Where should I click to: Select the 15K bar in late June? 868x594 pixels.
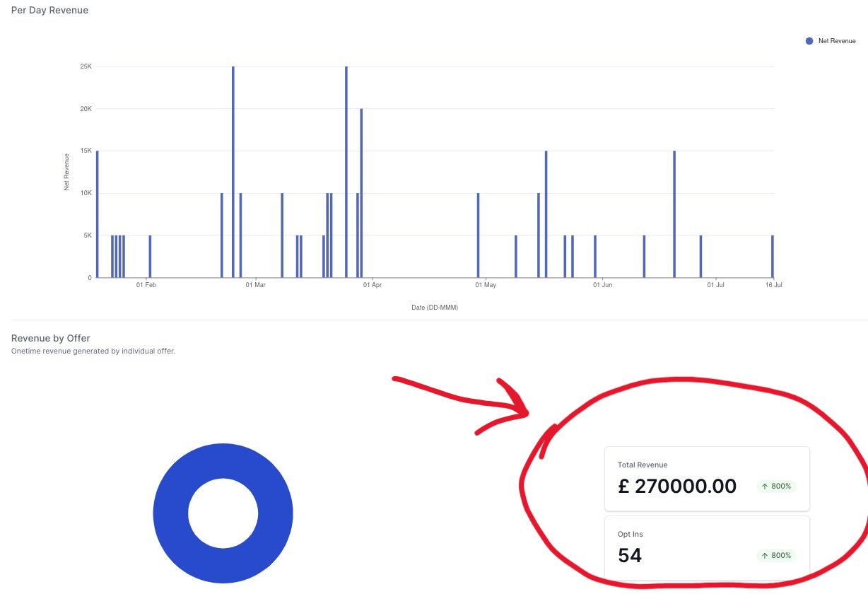pos(674,214)
